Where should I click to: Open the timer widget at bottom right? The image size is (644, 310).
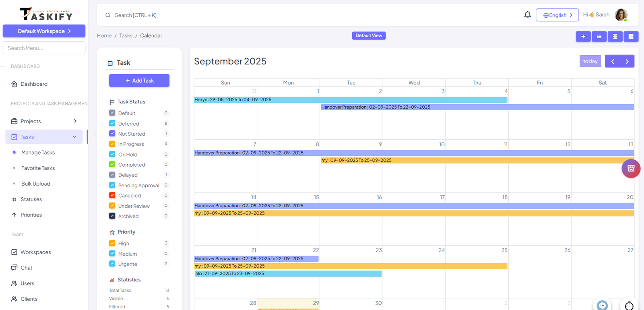coord(629,306)
